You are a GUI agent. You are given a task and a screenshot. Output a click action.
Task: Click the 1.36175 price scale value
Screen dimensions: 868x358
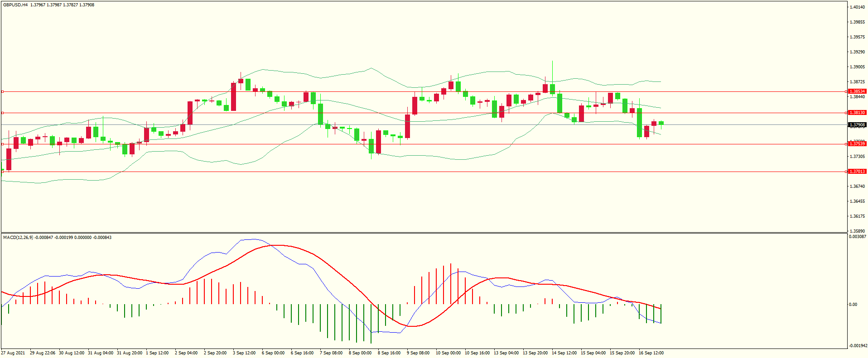point(858,216)
